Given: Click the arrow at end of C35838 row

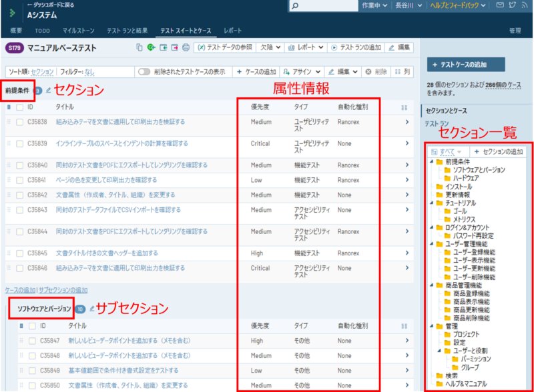Looking at the screenshot, I should [407, 122].
